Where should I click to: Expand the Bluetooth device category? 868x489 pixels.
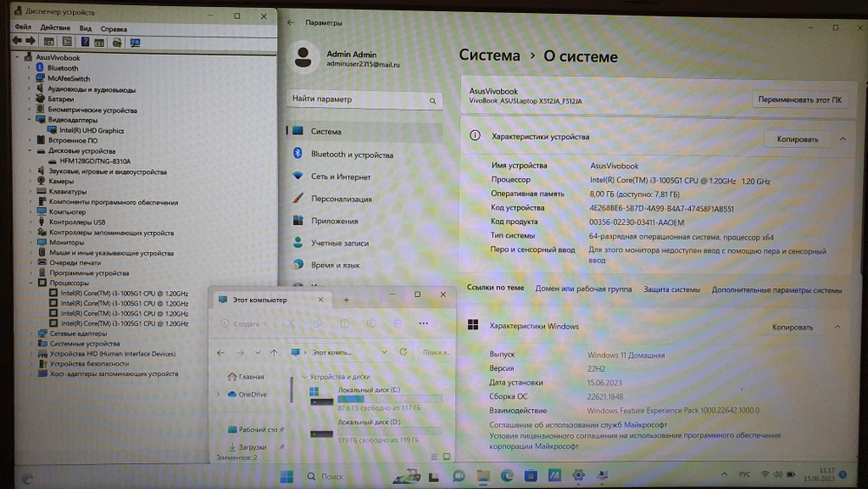pyautogui.click(x=30, y=68)
